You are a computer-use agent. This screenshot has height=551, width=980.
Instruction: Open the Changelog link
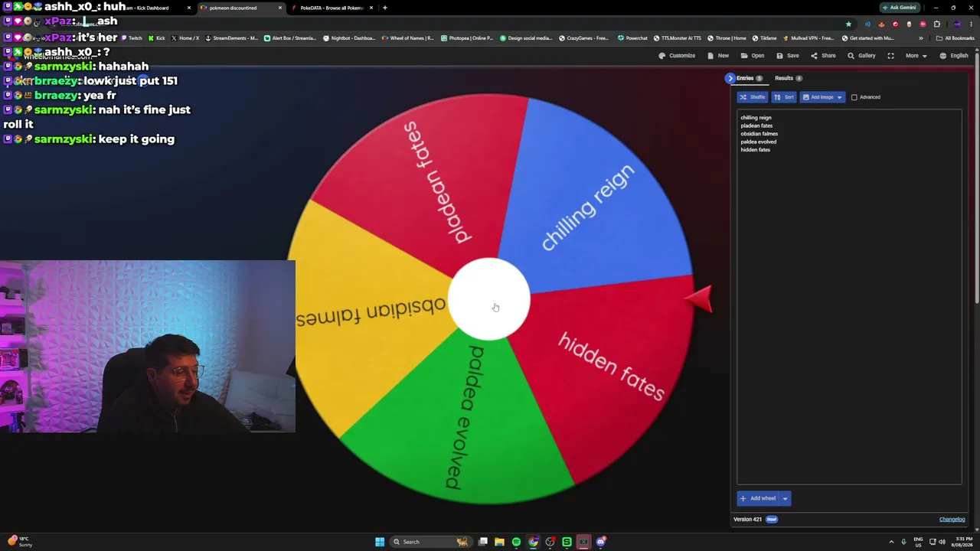tap(952, 520)
